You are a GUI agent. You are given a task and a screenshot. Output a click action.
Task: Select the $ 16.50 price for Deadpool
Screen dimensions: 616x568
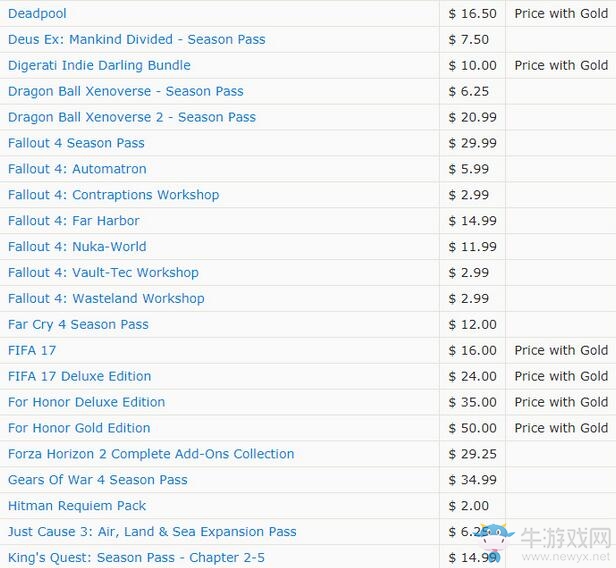pos(473,14)
